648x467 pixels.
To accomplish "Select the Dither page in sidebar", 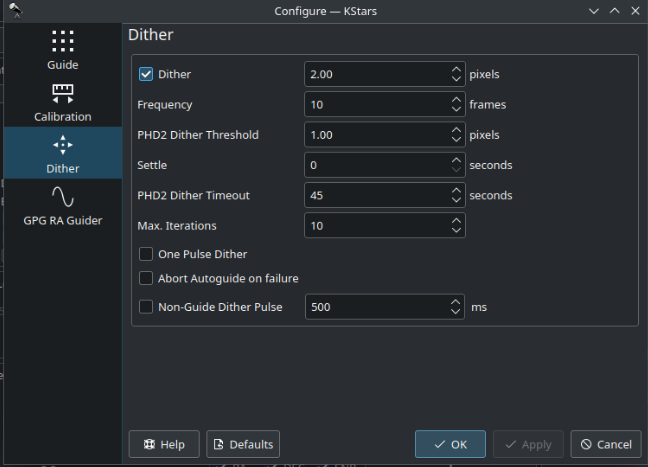I will point(63,153).
